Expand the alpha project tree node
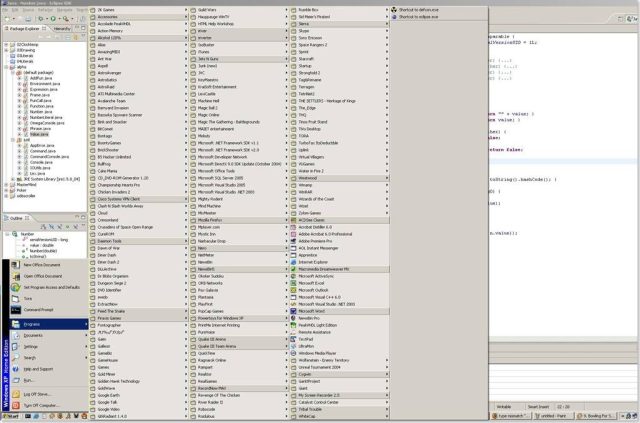 (6, 67)
